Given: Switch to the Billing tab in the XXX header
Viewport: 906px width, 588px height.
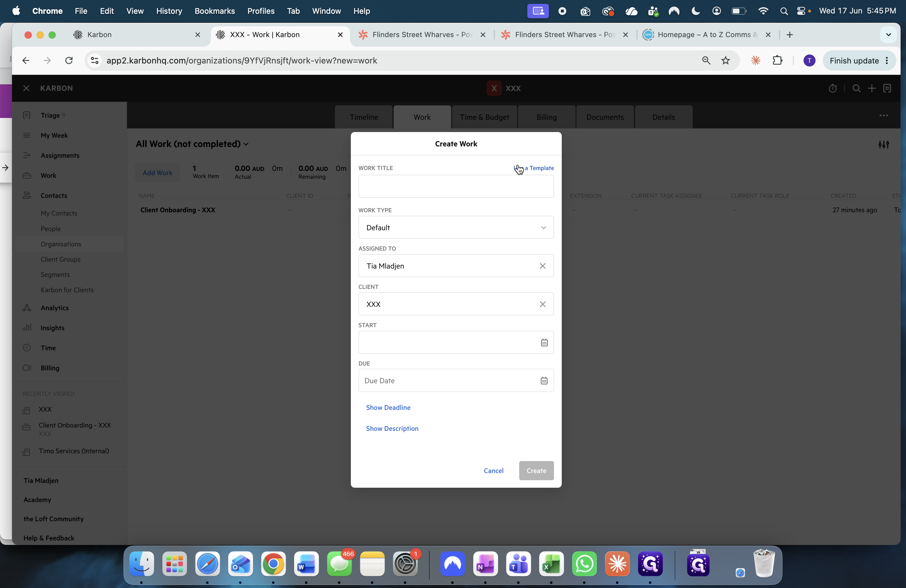Looking at the screenshot, I should tap(546, 117).
